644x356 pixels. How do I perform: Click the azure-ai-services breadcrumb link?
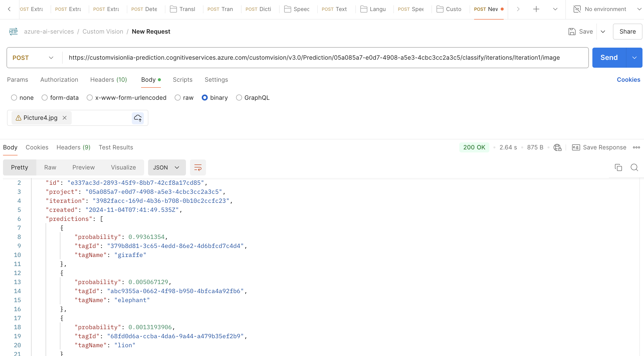[49, 32]
